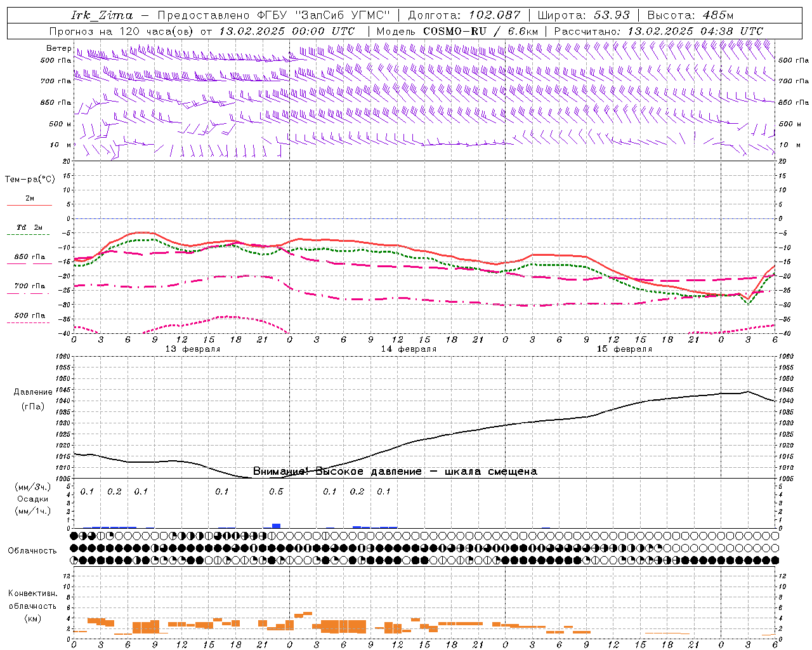Click the "0.5" precipitation amount value
Image resolution: width=812 pixels, height=650 pixels.
point(276,492)
